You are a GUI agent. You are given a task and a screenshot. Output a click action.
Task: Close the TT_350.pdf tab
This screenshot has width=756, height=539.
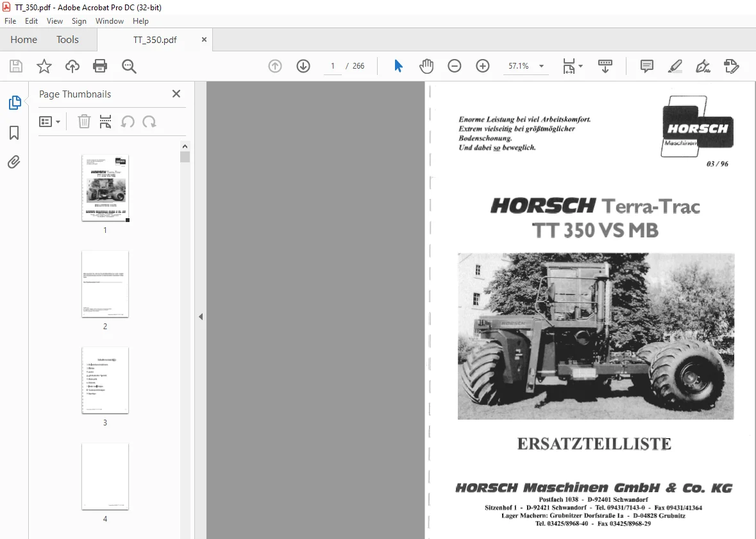204,40
